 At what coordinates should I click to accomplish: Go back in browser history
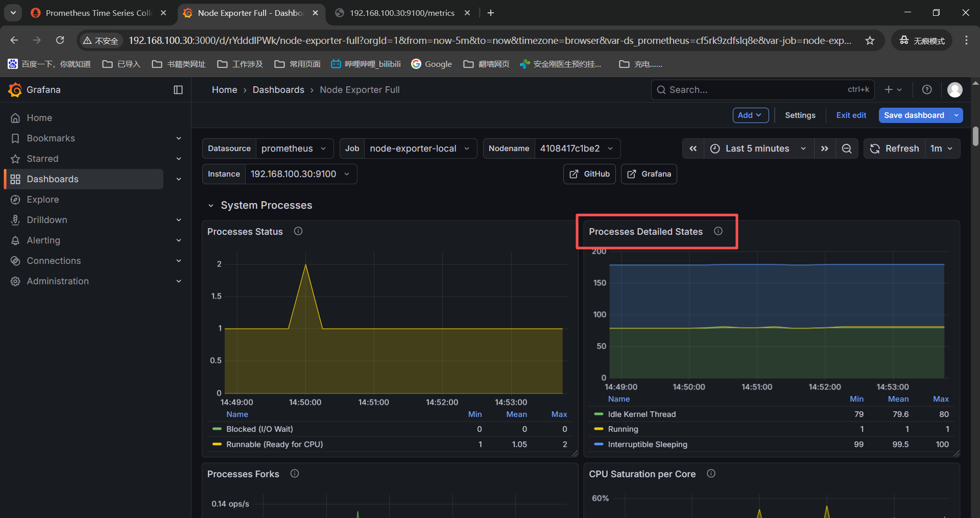click(14, 40)
